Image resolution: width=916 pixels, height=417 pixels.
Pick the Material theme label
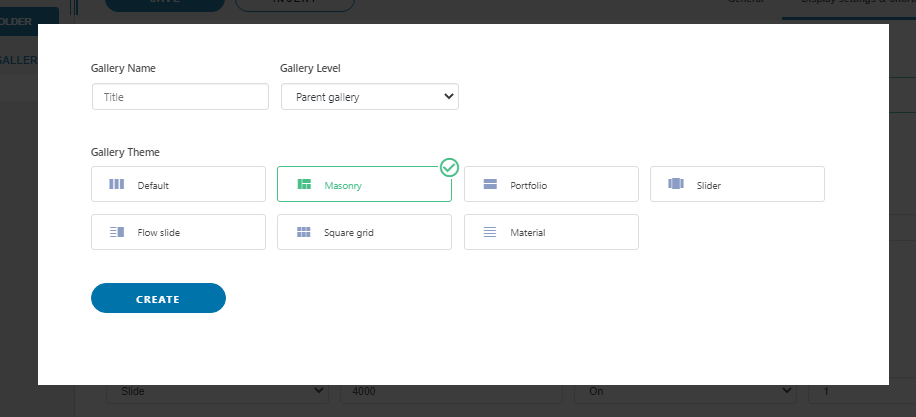tap(528, 232)
